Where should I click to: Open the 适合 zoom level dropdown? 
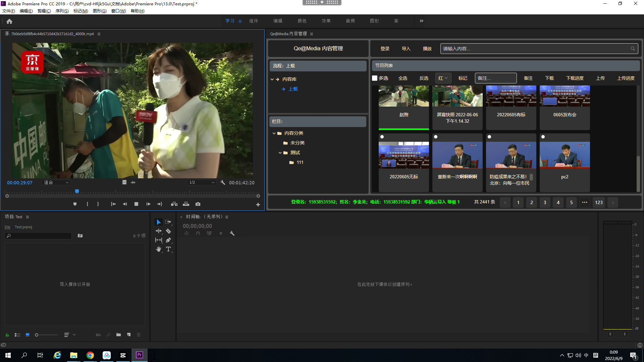(56, 182)
